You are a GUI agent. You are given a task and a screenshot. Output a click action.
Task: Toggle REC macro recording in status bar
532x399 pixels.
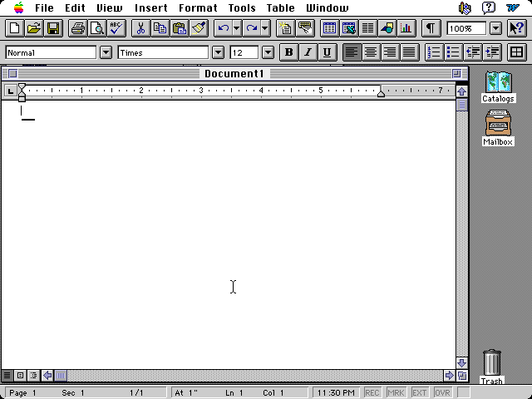(x=372, y=393)
